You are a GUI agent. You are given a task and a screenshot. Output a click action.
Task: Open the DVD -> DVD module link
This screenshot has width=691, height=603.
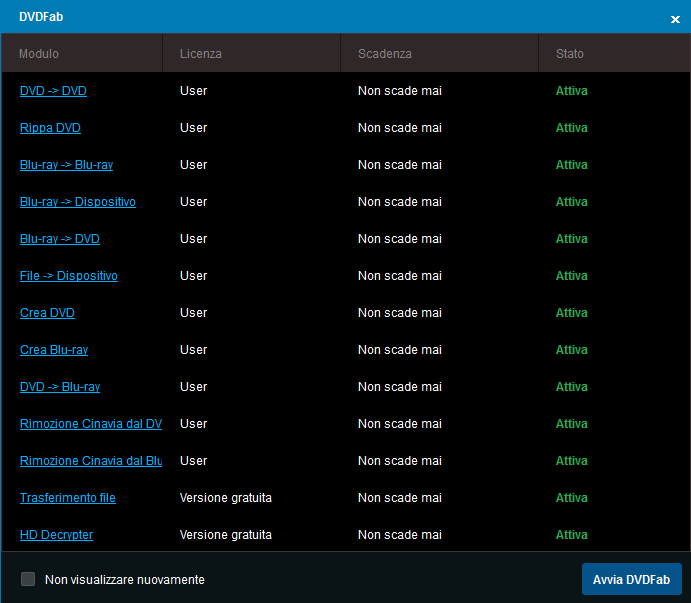point(53,91)
